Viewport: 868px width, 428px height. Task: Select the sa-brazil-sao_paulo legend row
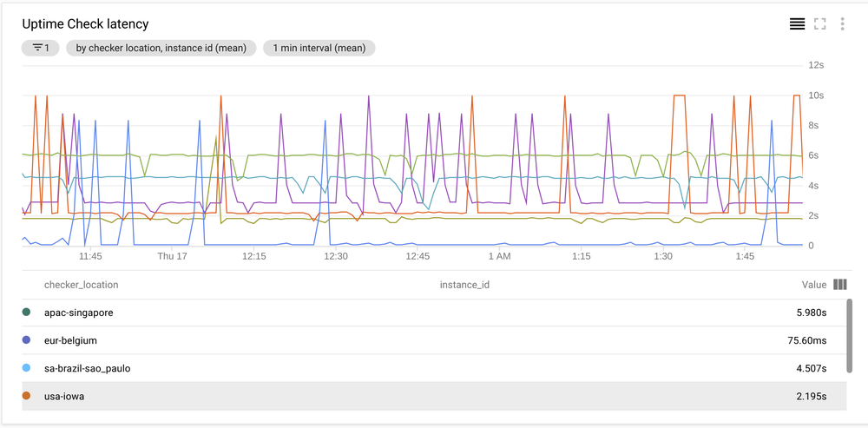point(434,368)
